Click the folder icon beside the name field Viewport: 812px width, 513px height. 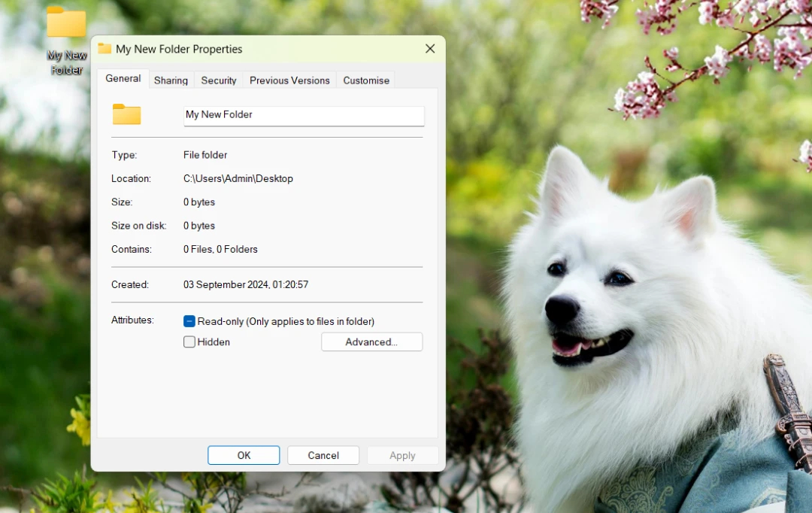[126, 114]
